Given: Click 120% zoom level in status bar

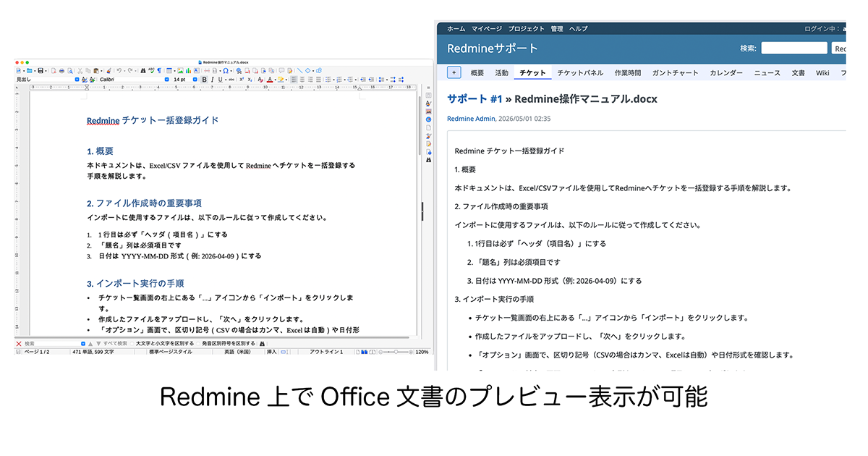Looking at the screenshot, I should 422,352.
